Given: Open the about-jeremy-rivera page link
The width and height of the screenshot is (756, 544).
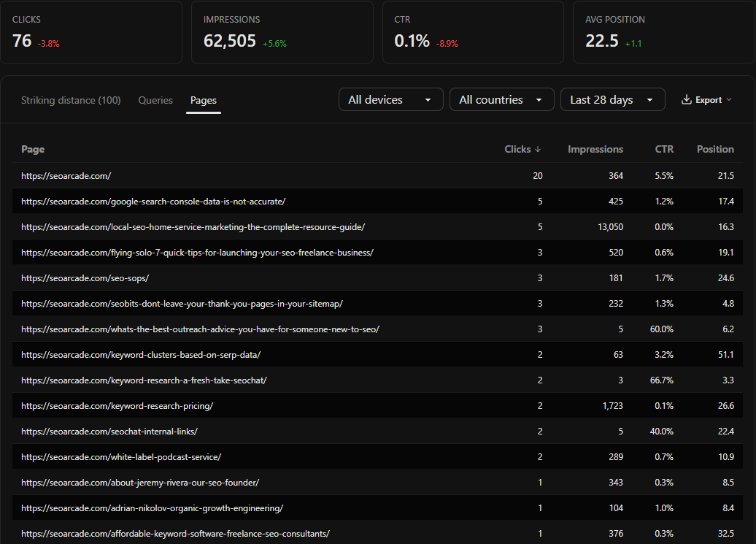Looking at the screenshot, I should 140,483.
